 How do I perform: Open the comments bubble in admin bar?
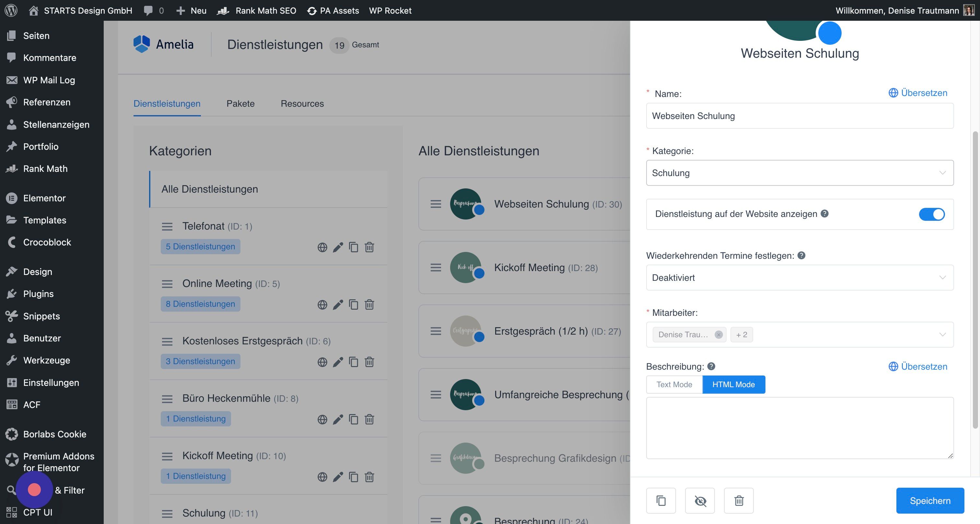tap(154, 10)
